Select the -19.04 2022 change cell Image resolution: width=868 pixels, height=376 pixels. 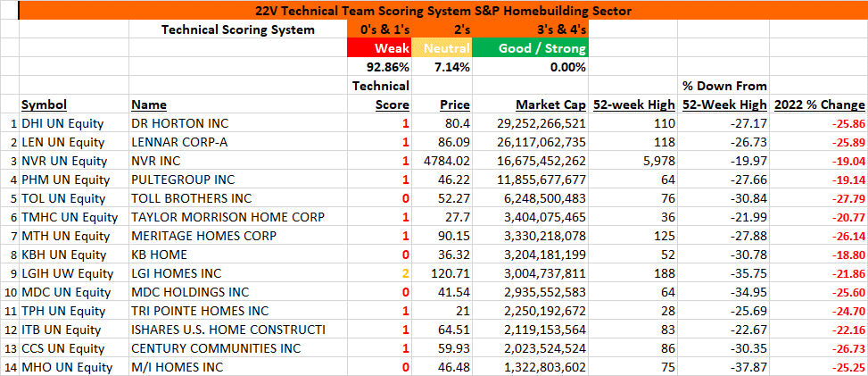pyautogui.click(x=819, y=162)
